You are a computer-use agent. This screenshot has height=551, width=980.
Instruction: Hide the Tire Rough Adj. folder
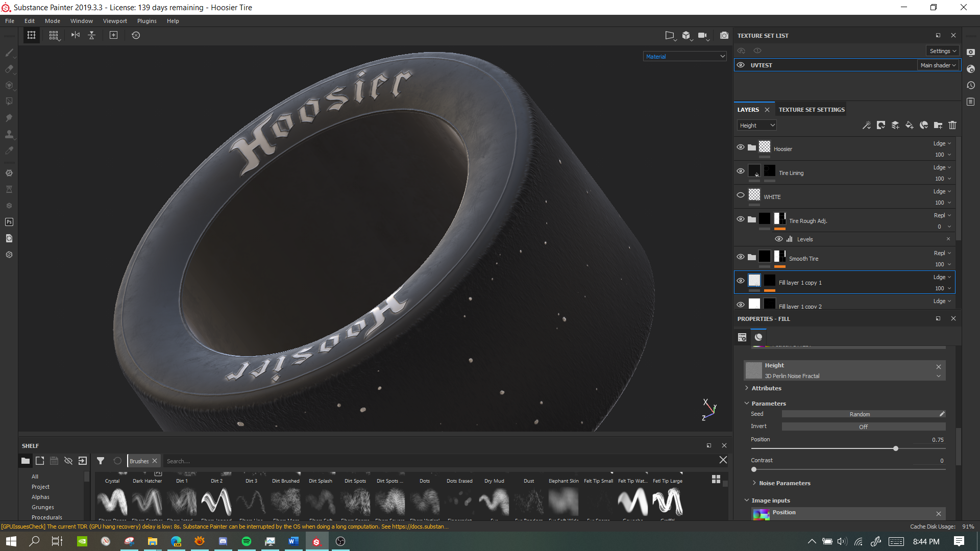pyautogui.click(x=741, y=219)
